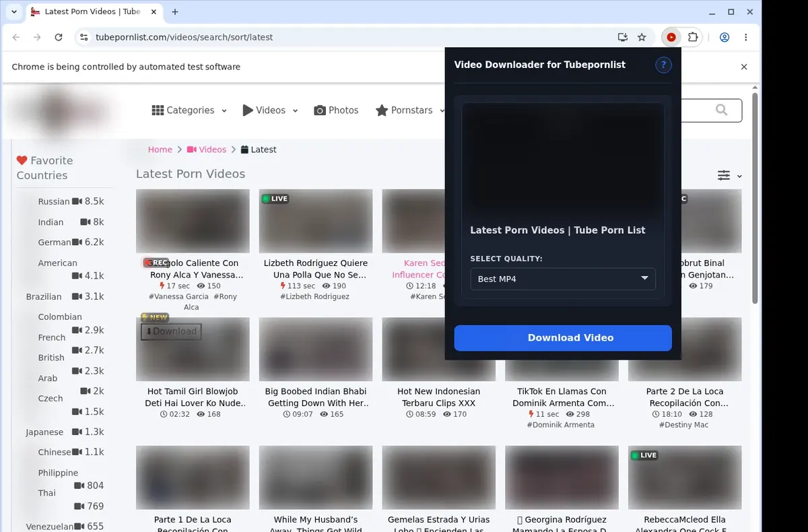Click the Download overlay on the NEW thumbnail
This screenshot has width=808, height=532.
[x=171, y=331]
